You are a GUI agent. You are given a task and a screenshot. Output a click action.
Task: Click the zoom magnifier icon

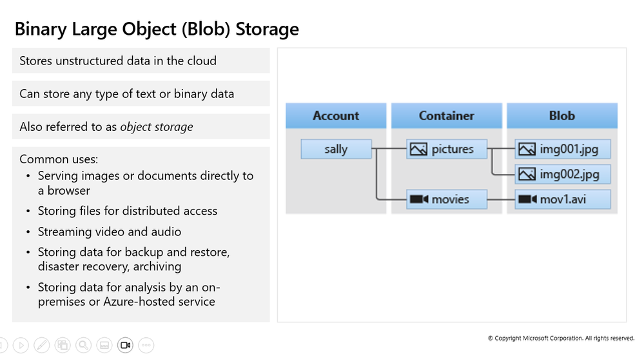pyautogui.click(x=83, y=345)
